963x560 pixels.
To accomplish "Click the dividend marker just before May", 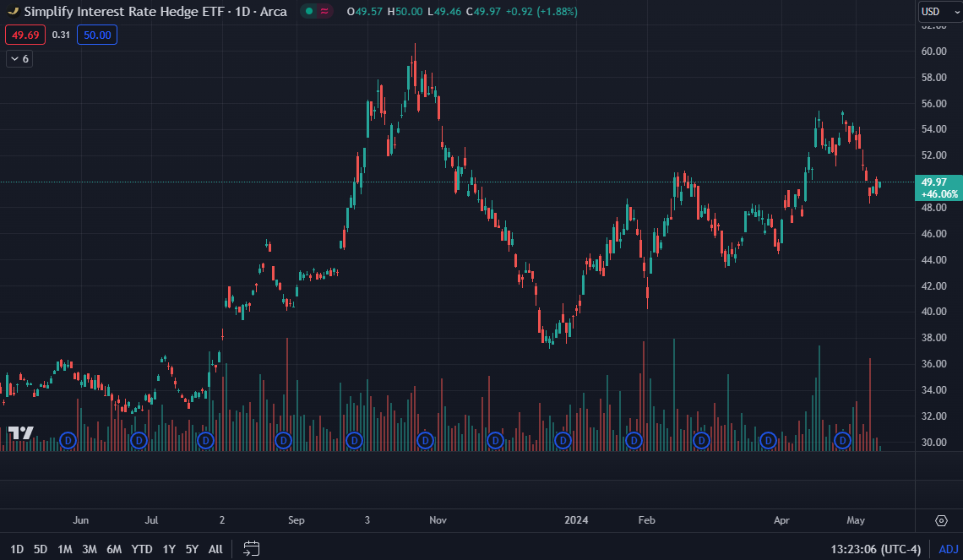I will [842, 440].
